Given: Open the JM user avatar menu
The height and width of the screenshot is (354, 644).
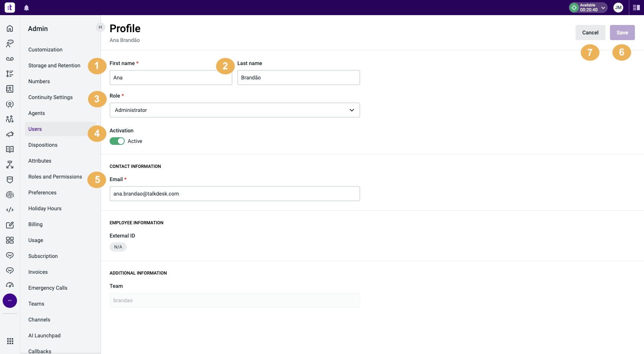Looking at the screenshot, I should pyautogui.click(x=618, y=8).
